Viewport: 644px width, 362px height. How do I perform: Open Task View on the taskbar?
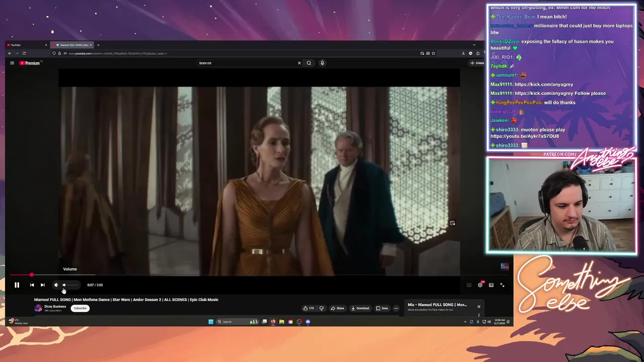(264, 322)
